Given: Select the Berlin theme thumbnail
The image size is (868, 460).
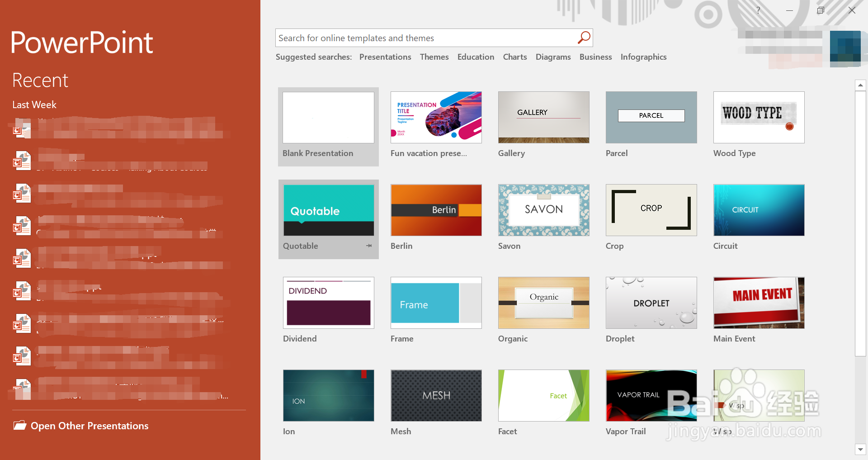Looking at the screenshot, I should [x=436, y=210].
